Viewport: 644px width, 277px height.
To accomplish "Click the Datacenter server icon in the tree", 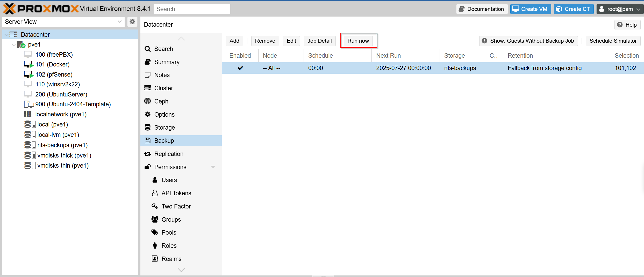I will tap(13, 34).
